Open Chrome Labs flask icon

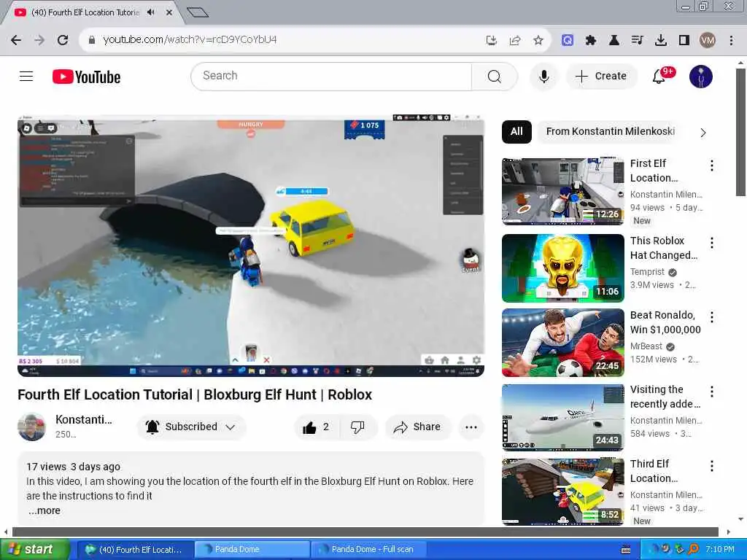[x=614, y=40]
